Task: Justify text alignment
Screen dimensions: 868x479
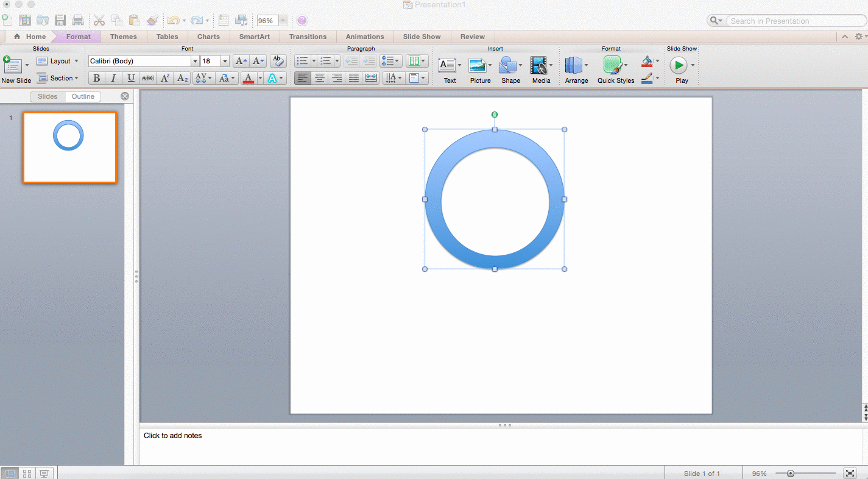Action: 354,78
